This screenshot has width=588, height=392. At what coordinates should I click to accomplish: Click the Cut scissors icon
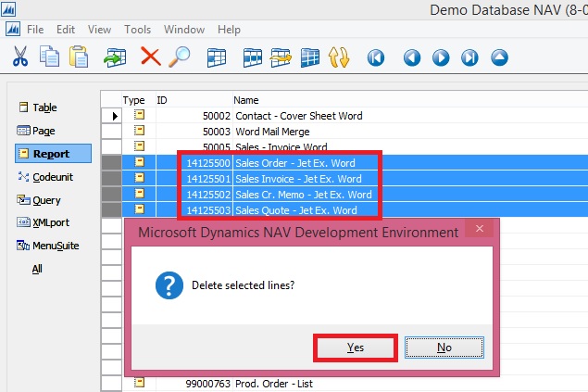pyautogui.click(x=20, y=57)
